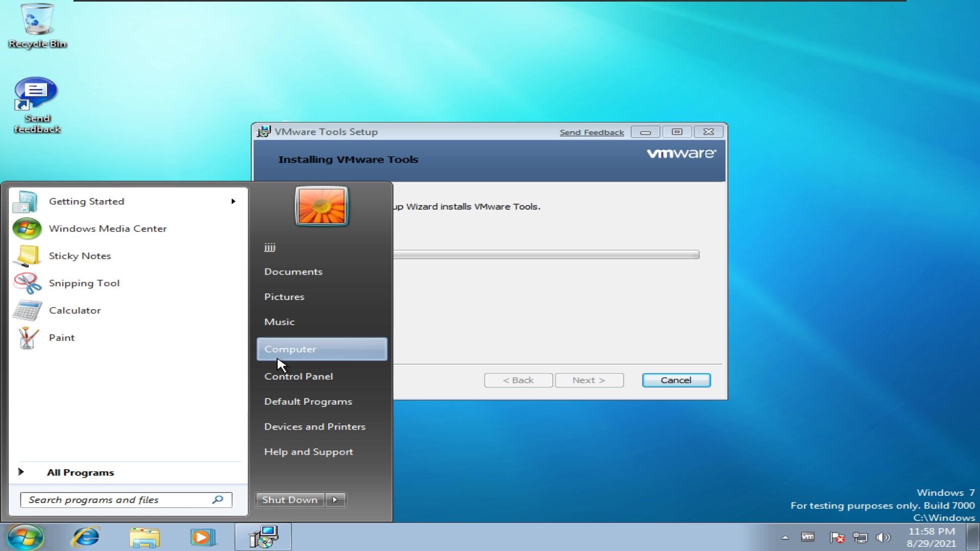
Task: Open Devices and Printers
Action: pos(322,427)
